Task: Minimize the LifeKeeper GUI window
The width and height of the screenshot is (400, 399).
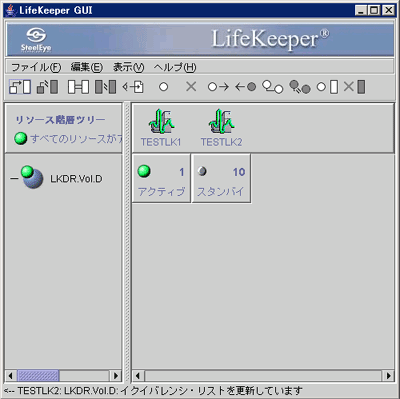Action: pyautogui.click(x=361, y=11)
